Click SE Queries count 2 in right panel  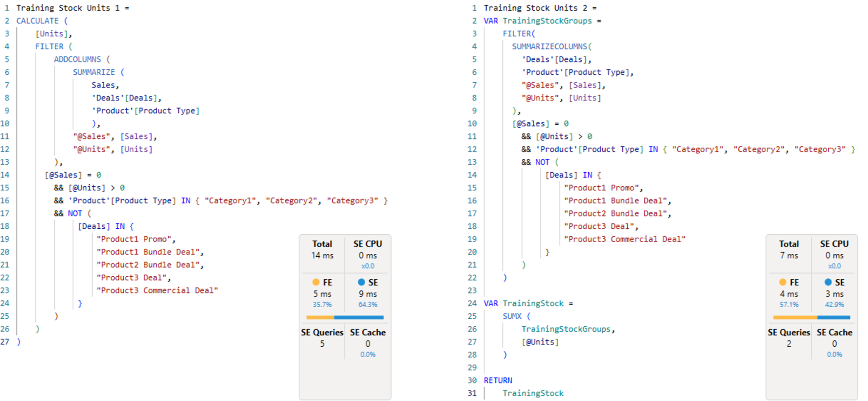[789, 344]
